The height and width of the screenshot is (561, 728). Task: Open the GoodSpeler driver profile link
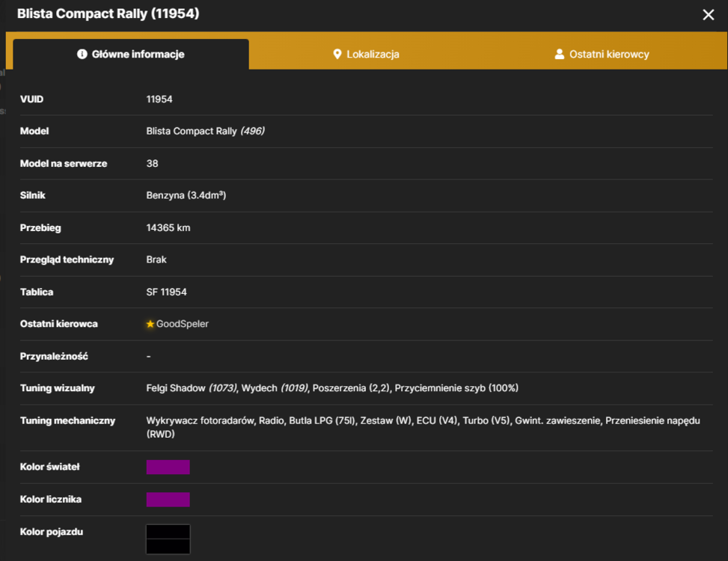(183, 324)
